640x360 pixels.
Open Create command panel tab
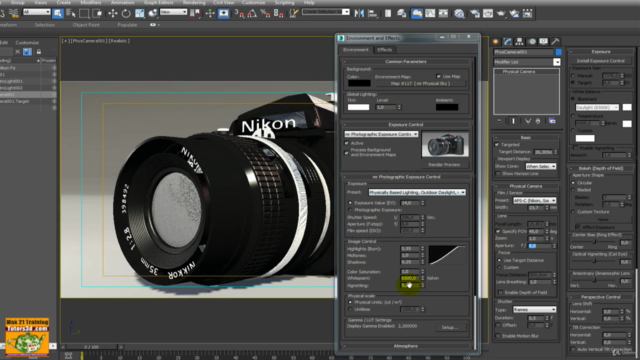[496, 42]
